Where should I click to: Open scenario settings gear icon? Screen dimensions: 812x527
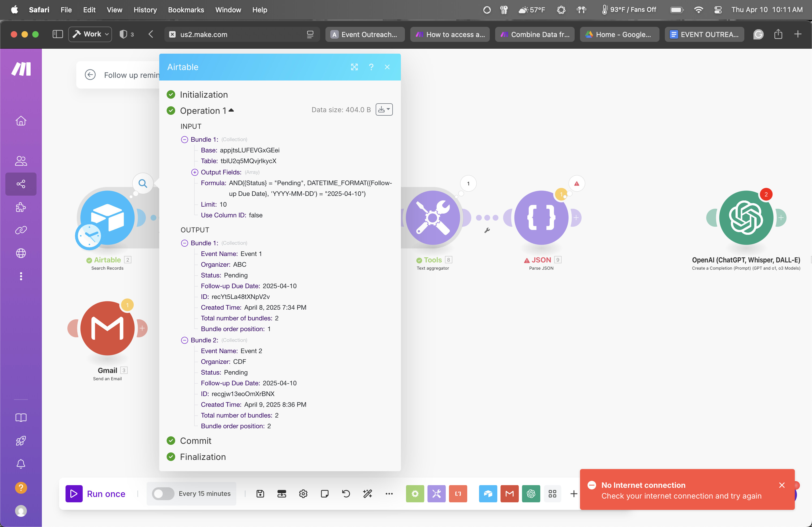[x=303, y=494]
